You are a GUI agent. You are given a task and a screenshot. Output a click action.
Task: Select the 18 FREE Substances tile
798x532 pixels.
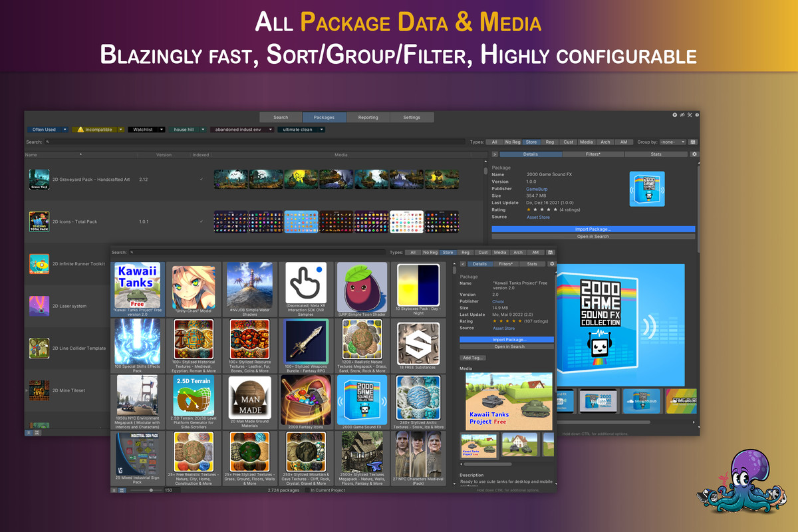[x=418, y=345]
